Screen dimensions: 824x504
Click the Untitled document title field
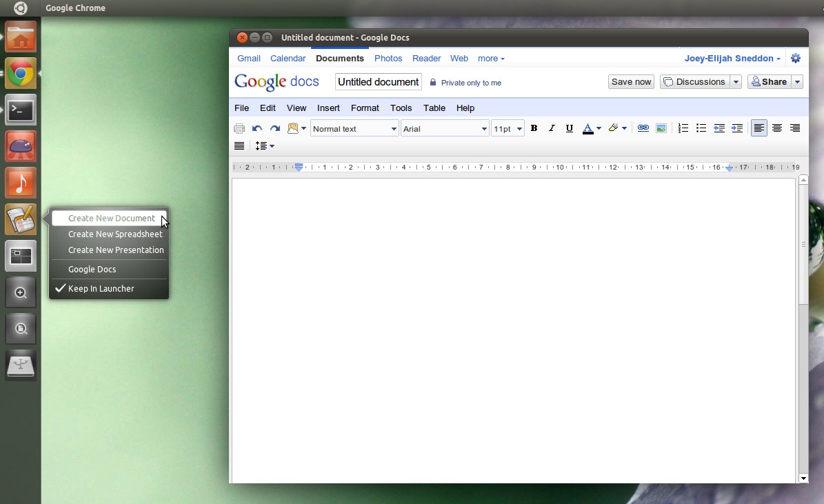click(379, 82)
